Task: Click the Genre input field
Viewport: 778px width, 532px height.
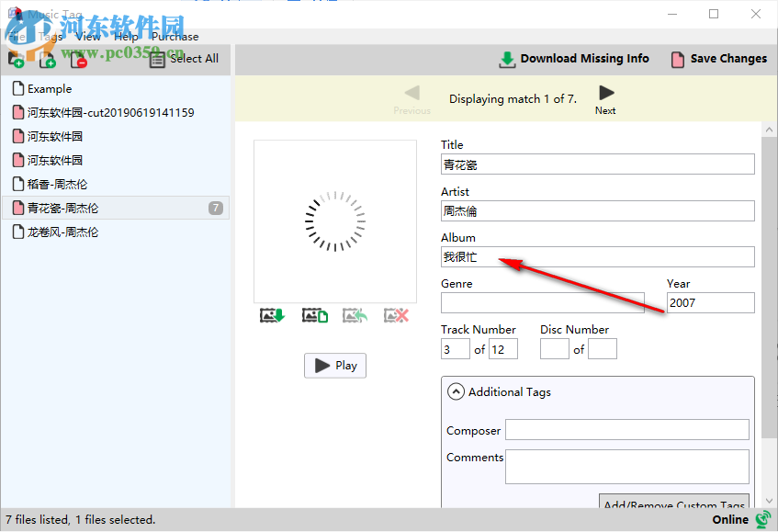Action: click(542, 302)
